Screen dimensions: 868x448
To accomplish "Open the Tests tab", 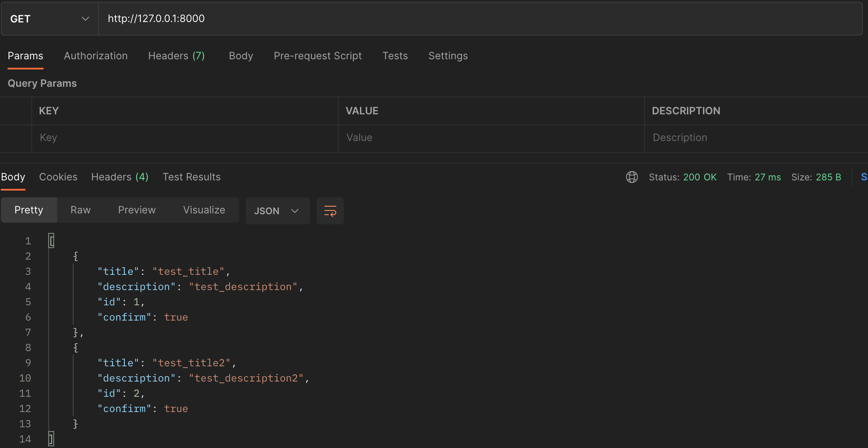I will click(x=395, y=56).
